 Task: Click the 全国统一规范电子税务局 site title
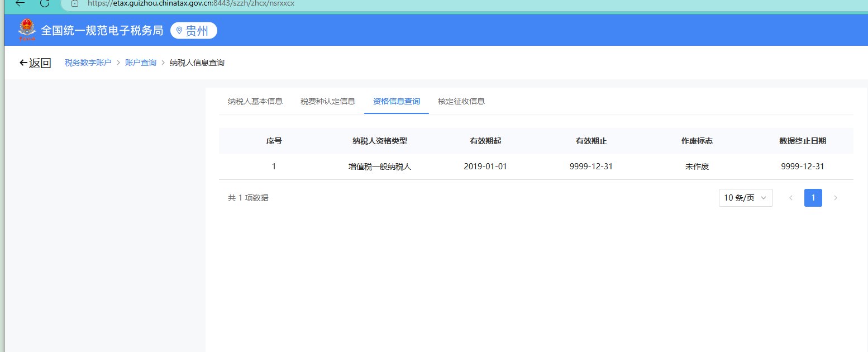click(102, 31)
